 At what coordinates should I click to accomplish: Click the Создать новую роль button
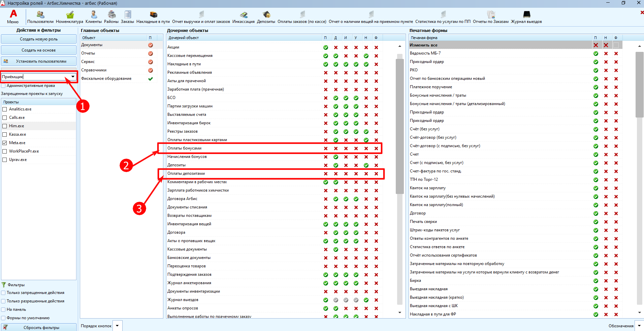click(x=39, y=39)
